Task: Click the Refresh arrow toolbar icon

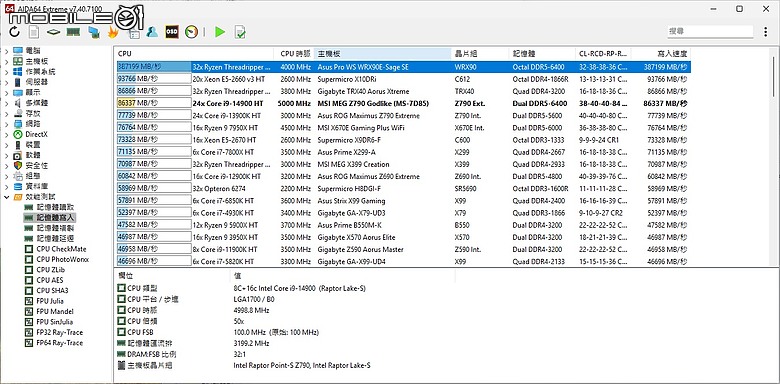Action: [14, 32]
